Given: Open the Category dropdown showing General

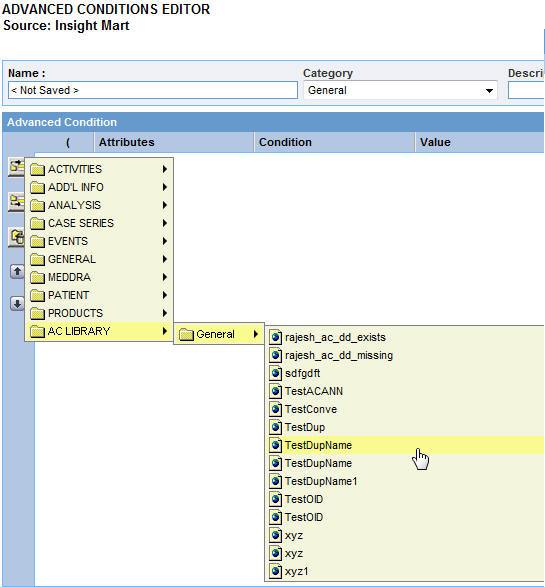Looking at the screenshot, I should coord(400,90).
